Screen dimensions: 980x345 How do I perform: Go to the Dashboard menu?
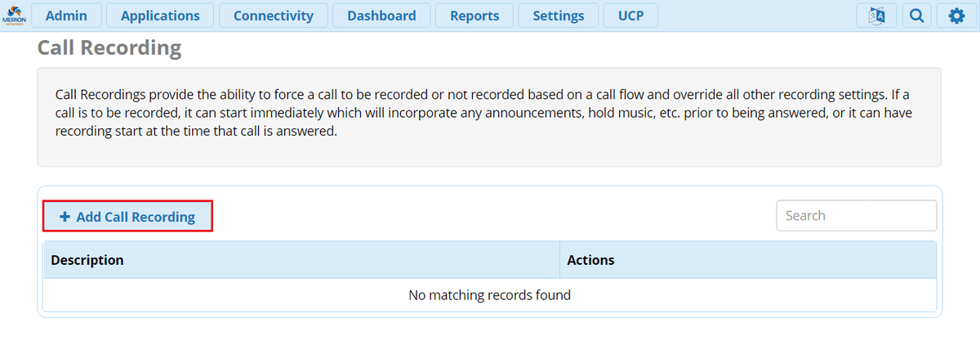(x=381, y=16)
